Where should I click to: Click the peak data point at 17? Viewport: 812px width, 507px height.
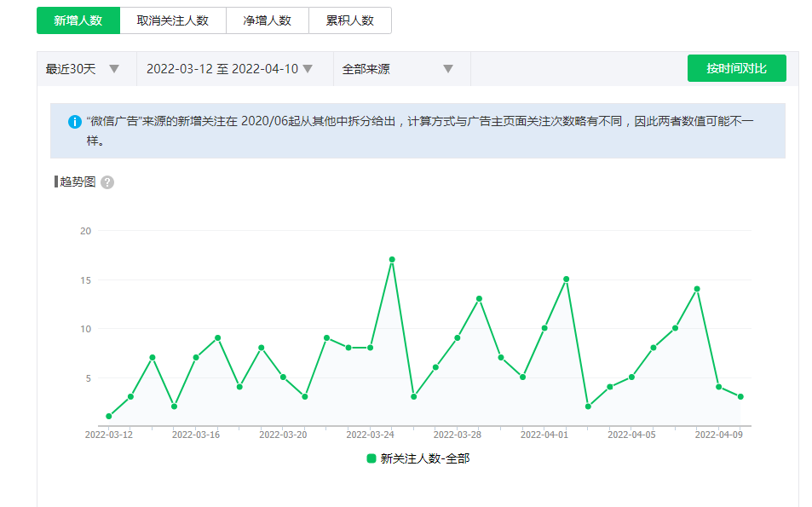pyautogui.click(x=392, y=260)
